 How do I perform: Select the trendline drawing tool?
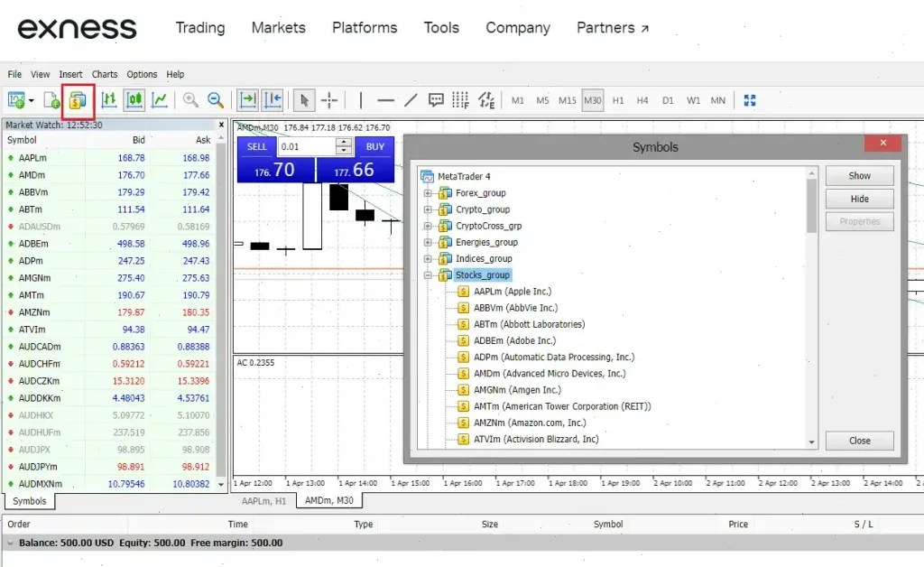tap(410, 100)
